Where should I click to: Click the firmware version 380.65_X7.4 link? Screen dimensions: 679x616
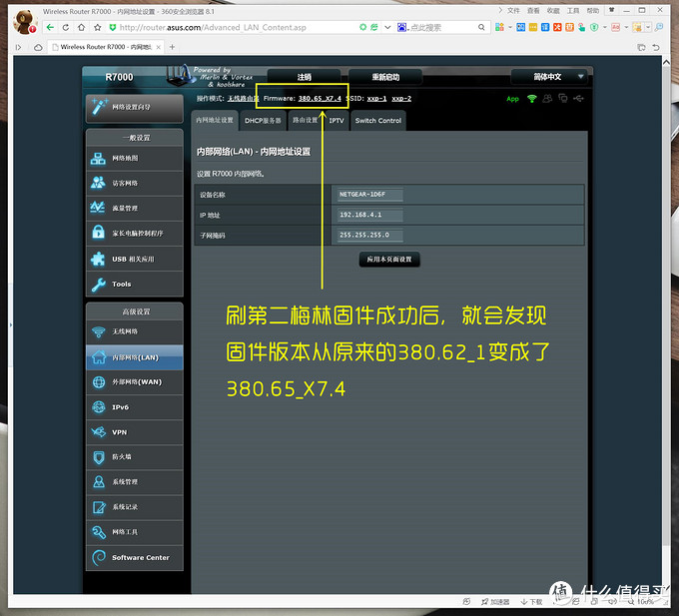[x=320, y=99]
